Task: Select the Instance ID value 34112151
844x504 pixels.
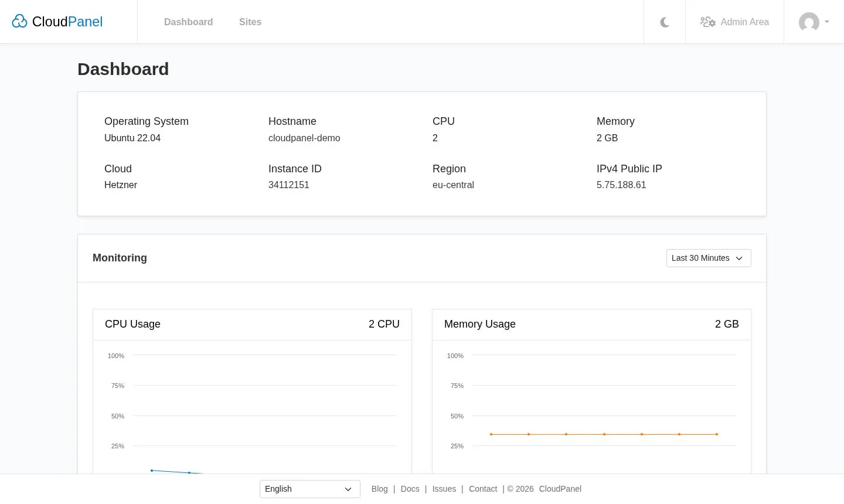Action: 289,185
